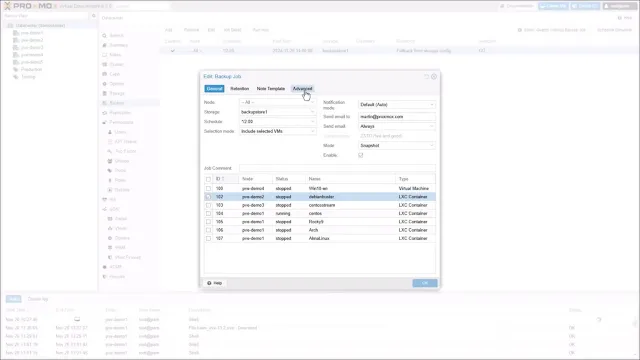Sort by the Status column header
The width and height of the screenshot is (640, 360).
289,179
